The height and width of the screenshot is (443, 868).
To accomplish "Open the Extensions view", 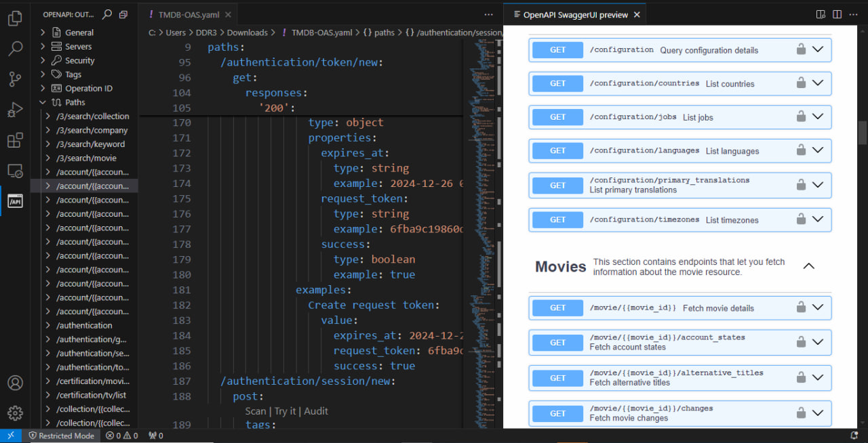I will 15,140.
